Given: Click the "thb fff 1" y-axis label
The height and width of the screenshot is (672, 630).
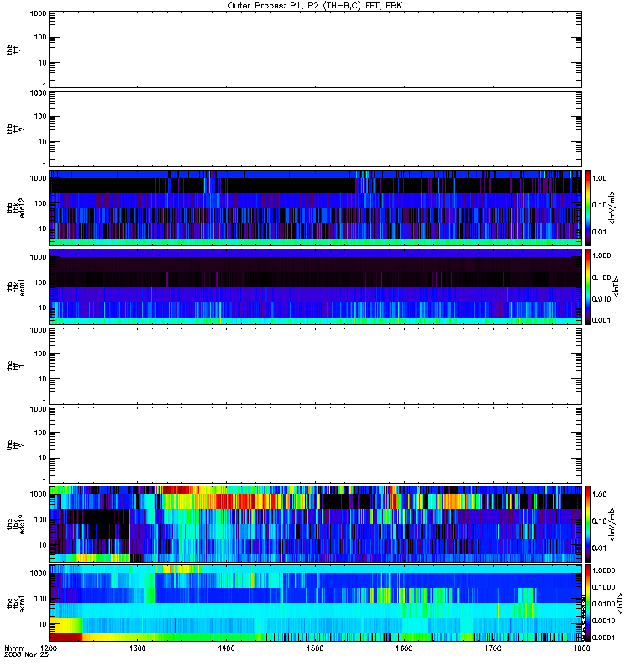Looking at the screenshot, I should point(15,50).
